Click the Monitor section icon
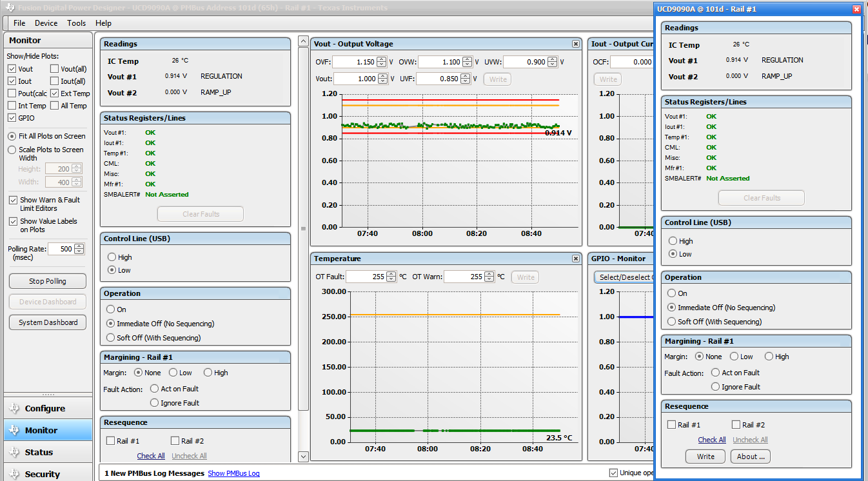This screenshot has width=868, height=481. (14, 431)
